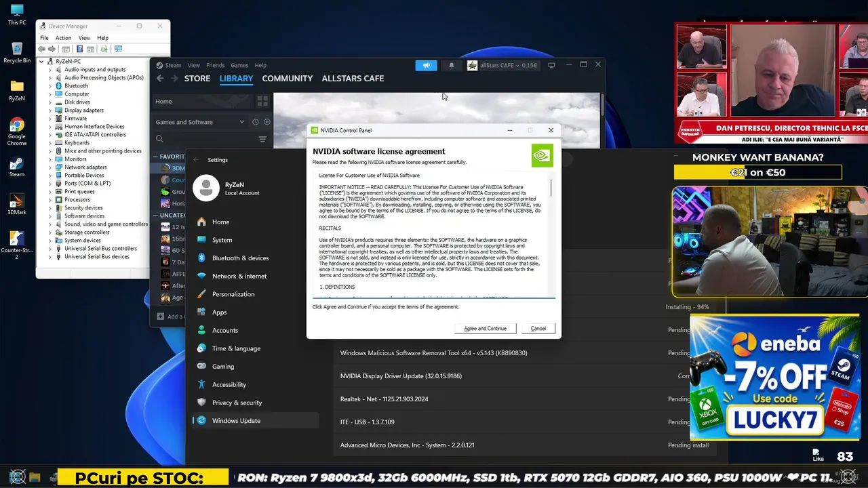Click Windows Malicious Software Removal Tool entry
This screenshot has width=868, height=488.
pyautogui.click(x=434, y=353)
